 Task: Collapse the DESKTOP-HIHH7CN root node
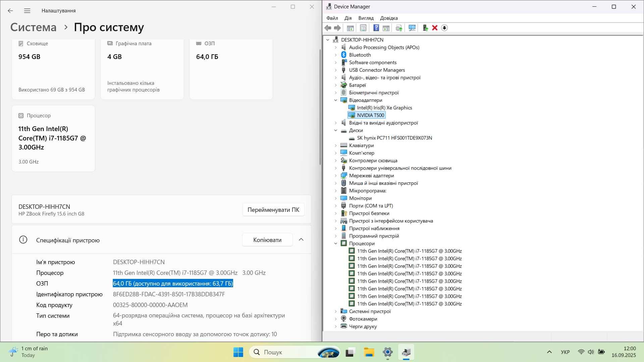pyautogui.click(x=328, y=40)
